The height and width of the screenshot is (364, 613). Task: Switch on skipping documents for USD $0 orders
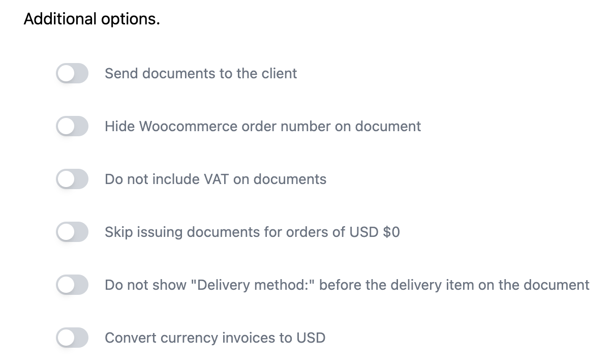tap(72, 232)
